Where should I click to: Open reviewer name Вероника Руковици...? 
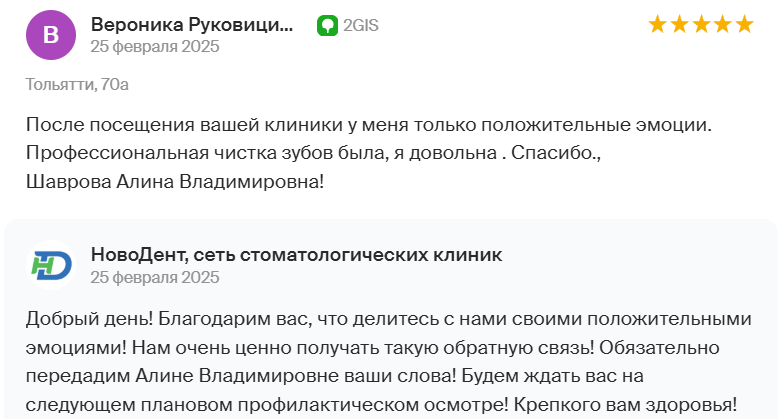point(192,24)
